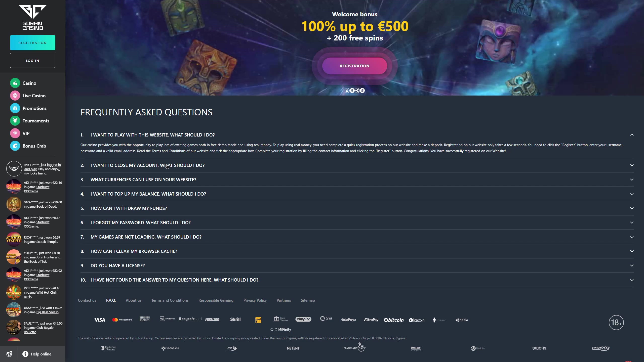
Task: Click the VIP diamond icon
Action: point(15,133)
